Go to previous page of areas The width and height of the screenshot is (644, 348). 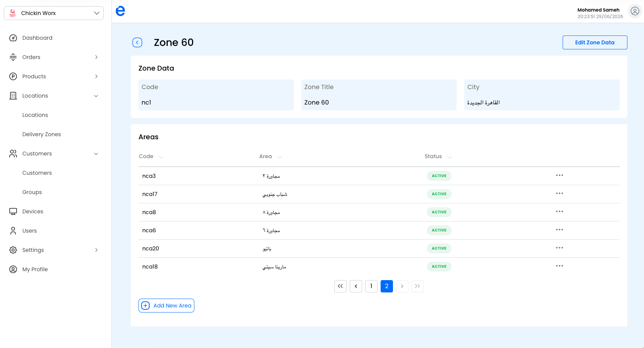click(356, 286)
